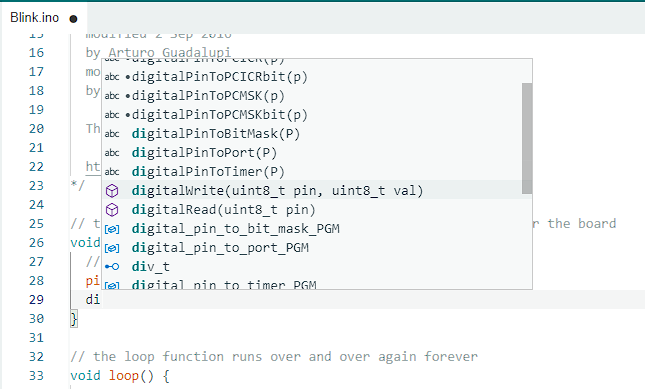Click the variable icon next to digital_pin_to_port_PGM
This screenshot has width=645, height=389.
(112, 248)
